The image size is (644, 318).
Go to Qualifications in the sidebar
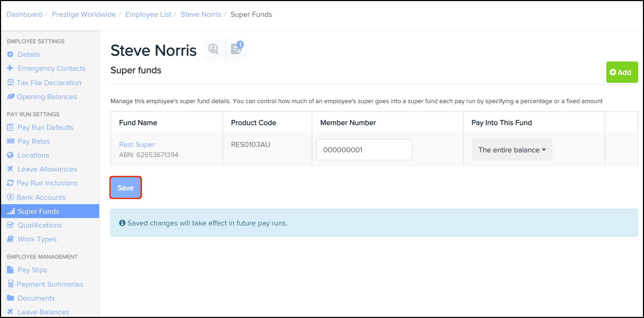(40, 225)
